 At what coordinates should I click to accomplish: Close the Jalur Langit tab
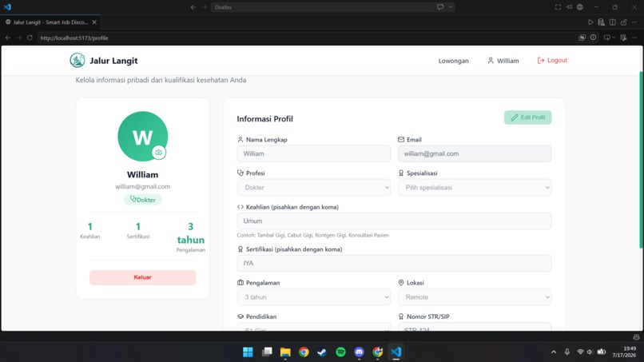click(94, 22)
